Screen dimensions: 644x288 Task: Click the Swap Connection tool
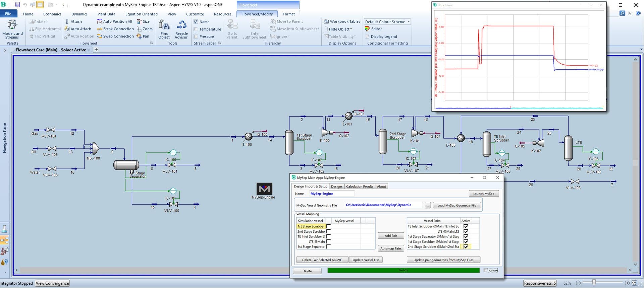click(115, 37)
